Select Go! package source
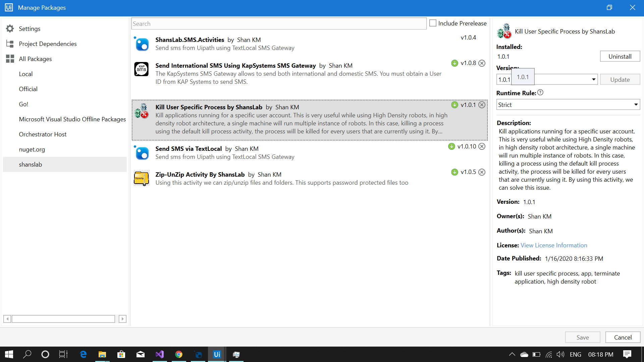 click(x=23, y=104)
